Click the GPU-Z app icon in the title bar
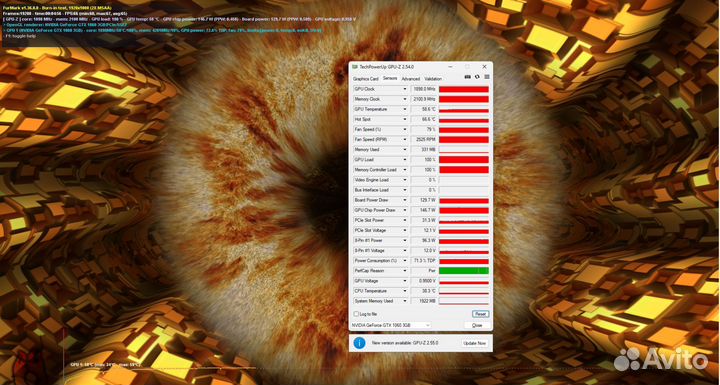The image size is (720, 385). [354, 67]
